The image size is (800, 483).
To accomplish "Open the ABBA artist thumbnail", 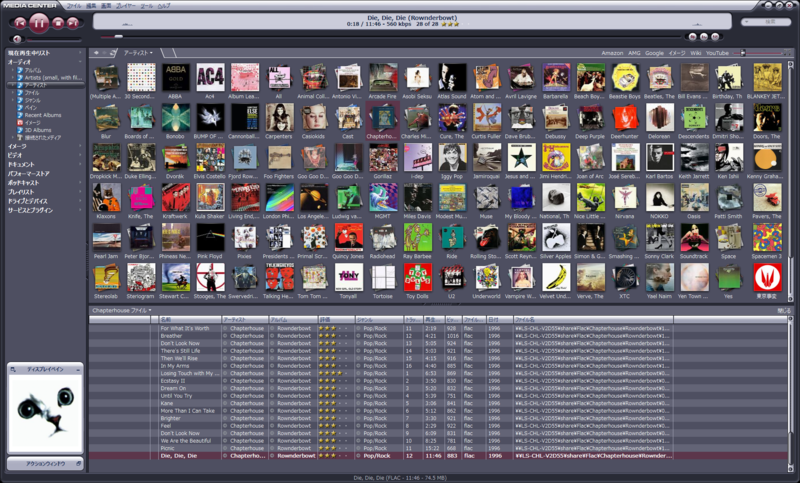I will 176,78.
